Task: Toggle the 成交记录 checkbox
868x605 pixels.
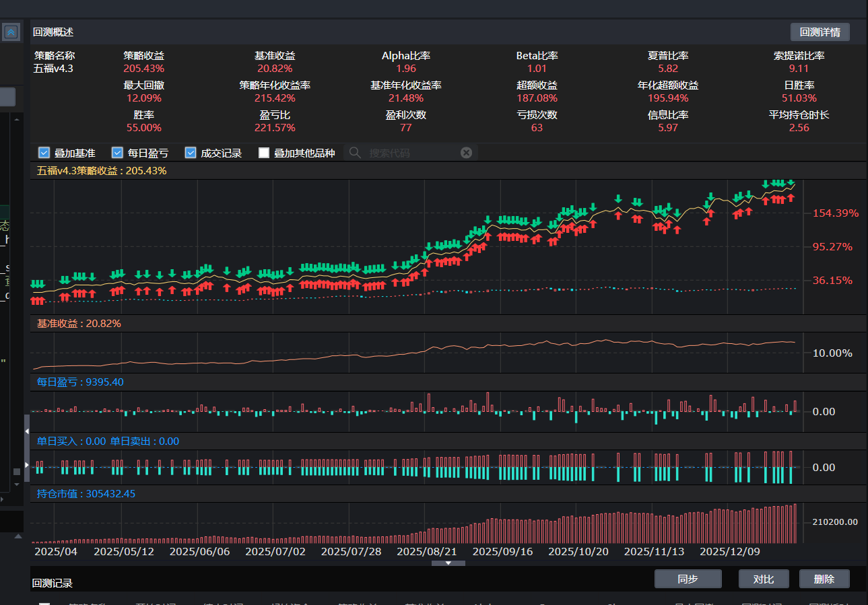Action: [191, 153]
